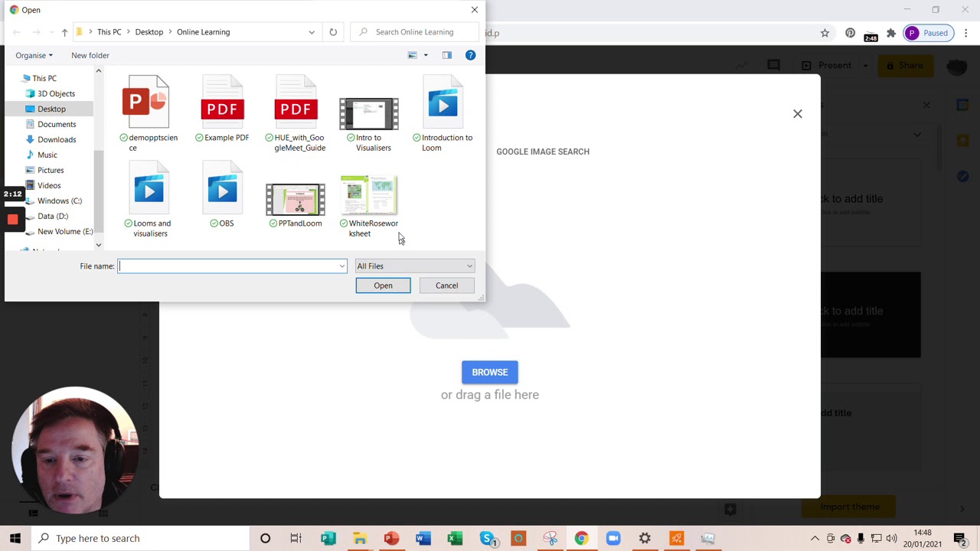Select Downloads in navigation tree

click(x=57, y=139)
